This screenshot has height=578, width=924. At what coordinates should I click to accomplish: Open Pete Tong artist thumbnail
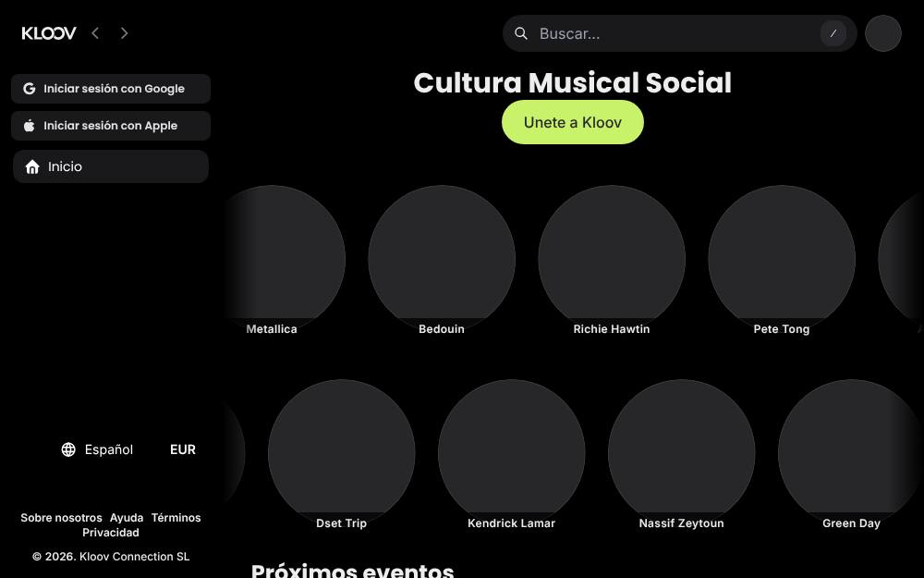pyautogui.click(x=782, y=260)
